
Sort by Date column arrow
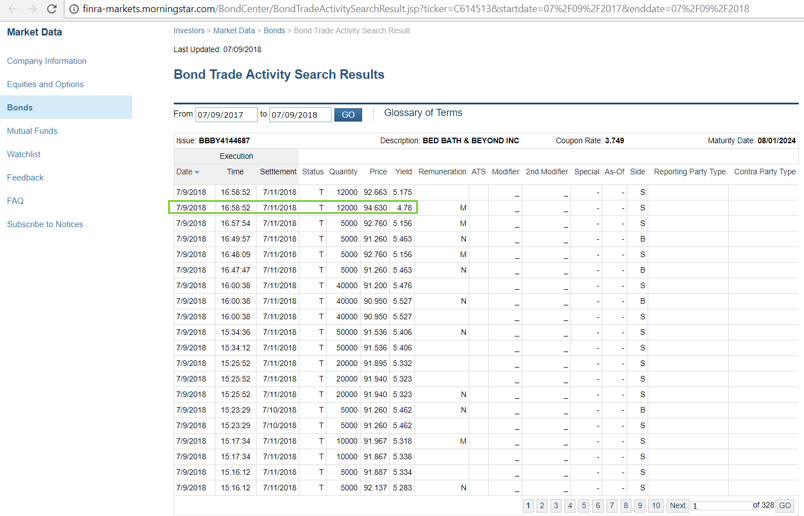[x=197, y=173]
